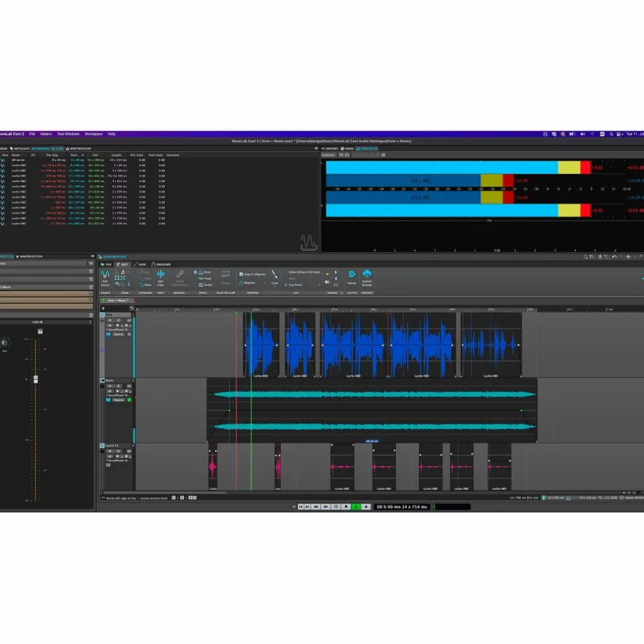This screenshot has width=644, height=644.
Task: Solo the Host track
Action: [118, 320]
